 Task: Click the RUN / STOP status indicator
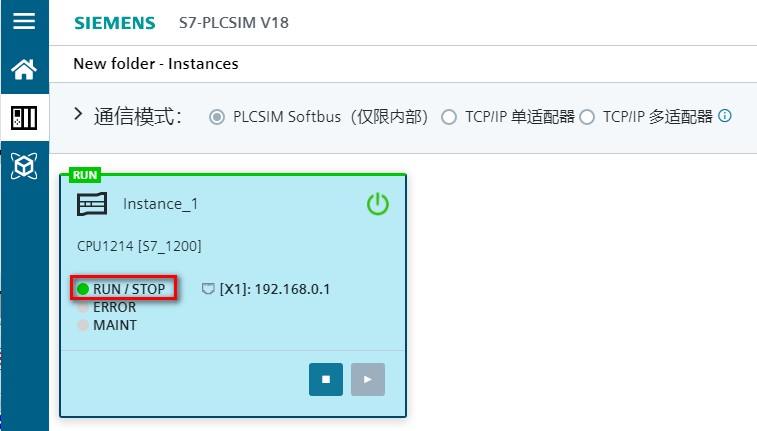coord(83,289)
